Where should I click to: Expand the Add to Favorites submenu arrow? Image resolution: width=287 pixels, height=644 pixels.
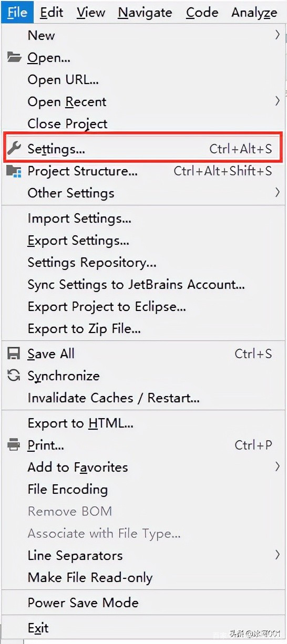(277, 466)
